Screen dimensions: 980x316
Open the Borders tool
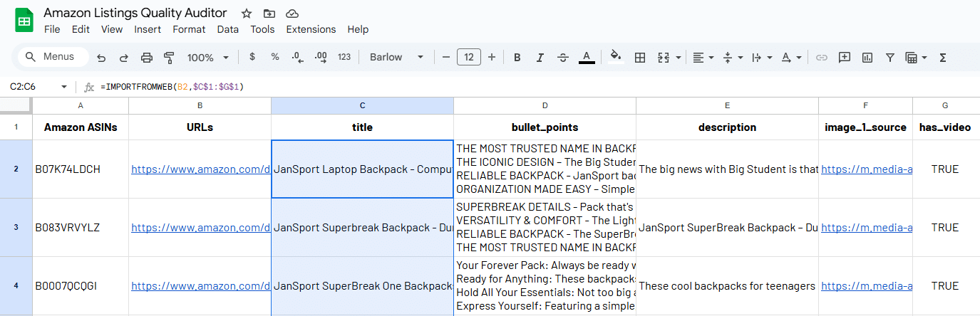(x=640, y=58)
